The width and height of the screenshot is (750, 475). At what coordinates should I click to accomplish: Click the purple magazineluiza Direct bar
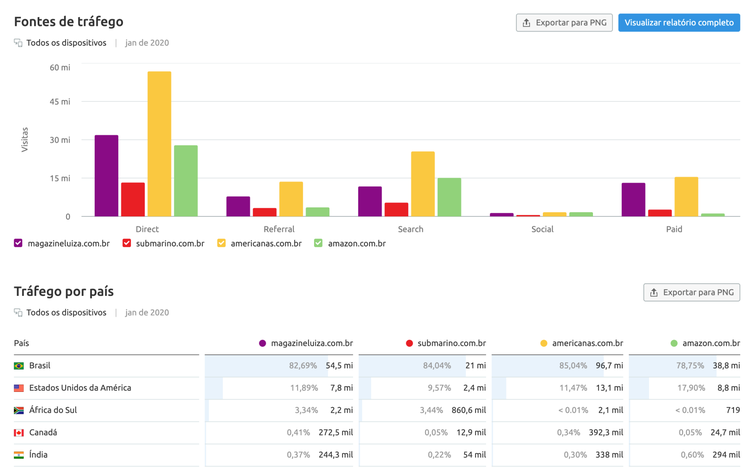[106, 176]
